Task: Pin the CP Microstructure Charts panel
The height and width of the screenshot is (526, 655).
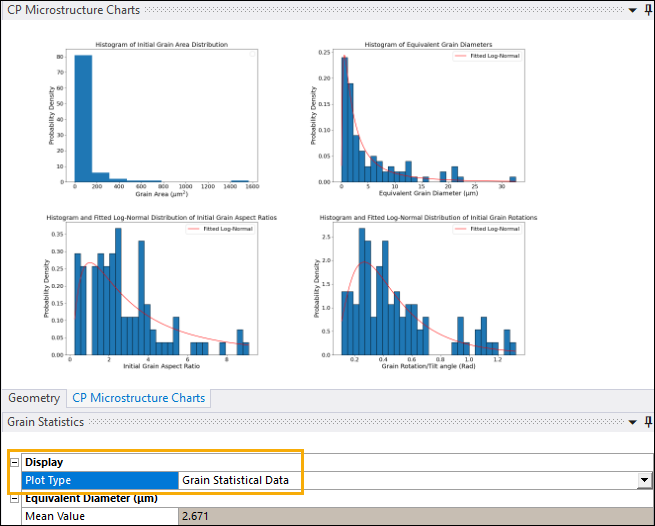Action: click(648, 10)
